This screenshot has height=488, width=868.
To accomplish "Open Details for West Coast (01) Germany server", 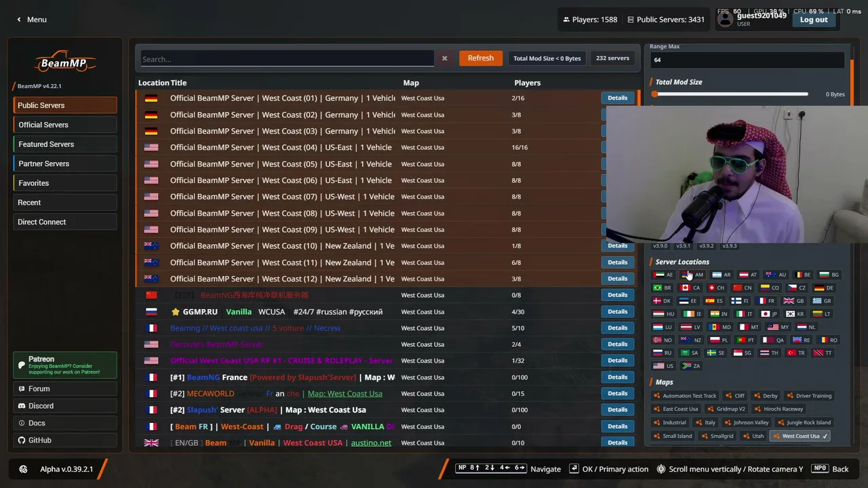I will click(617, 98).
